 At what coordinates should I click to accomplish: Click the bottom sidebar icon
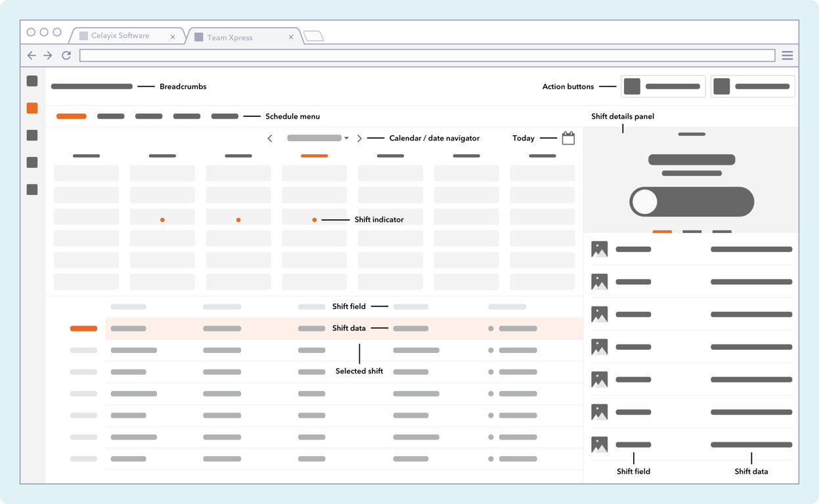coord(32,190)
